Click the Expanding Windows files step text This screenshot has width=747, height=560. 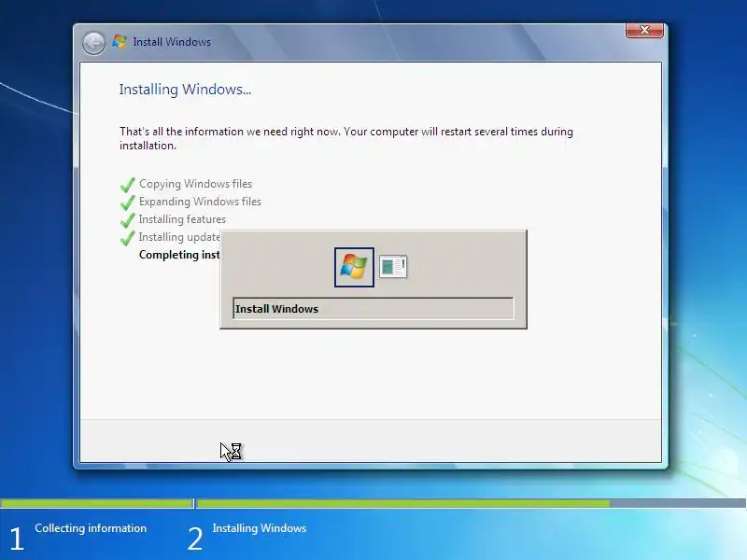[x=200, y=202]
